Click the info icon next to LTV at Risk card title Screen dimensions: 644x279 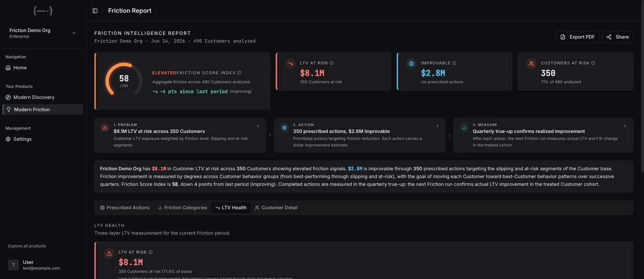click(332, 63)
